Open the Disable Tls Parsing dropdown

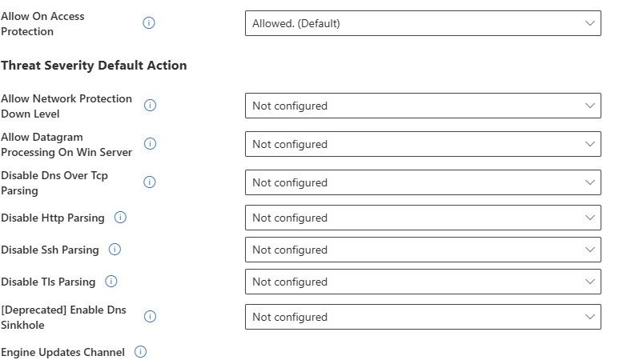tap(423, 282)
